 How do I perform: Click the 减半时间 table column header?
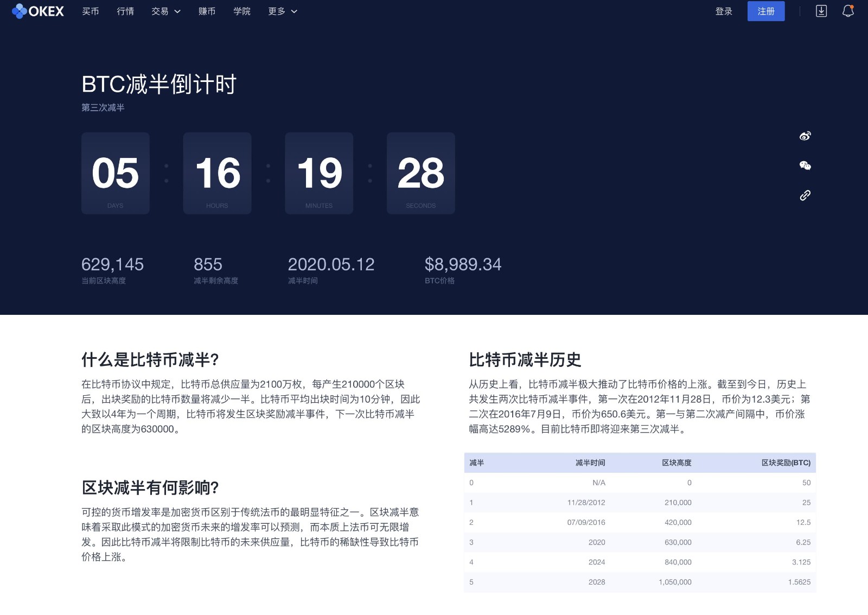tap(590, 462)
